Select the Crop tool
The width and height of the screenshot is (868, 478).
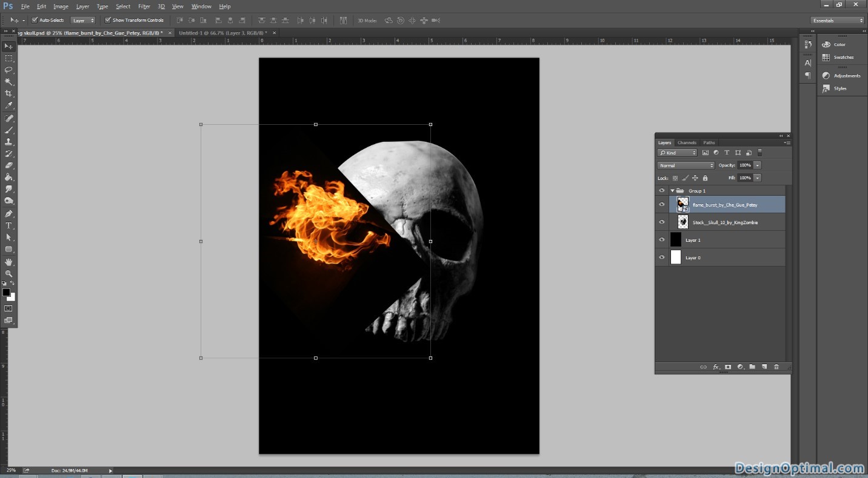click(8, 94)
